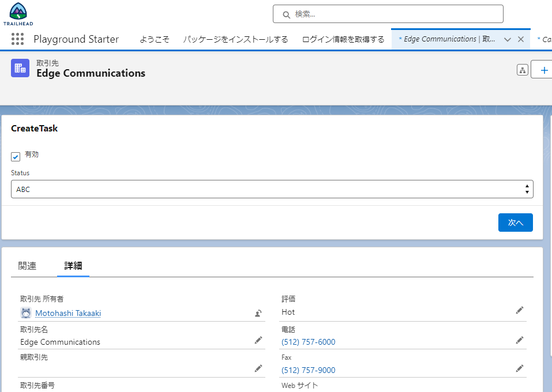Edit Fax field pencil icon

[520, 368]
